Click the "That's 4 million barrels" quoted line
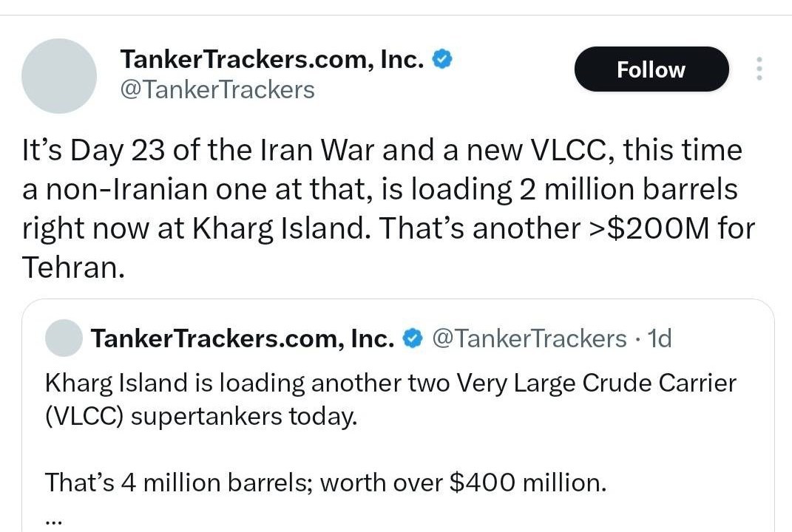 pyautogui.click(x=325, y=482)
